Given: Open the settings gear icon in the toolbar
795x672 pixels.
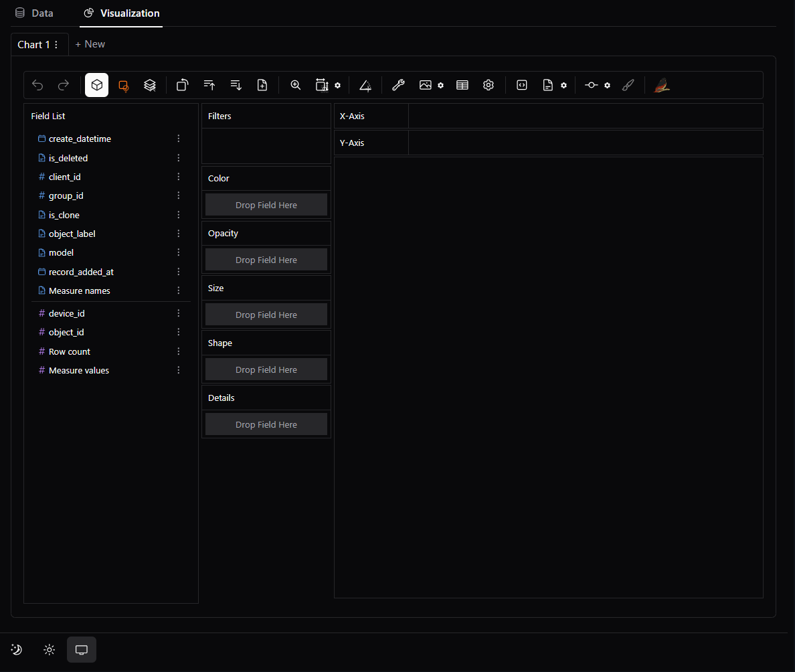Looking at the screenshot, I should (488, 85).
